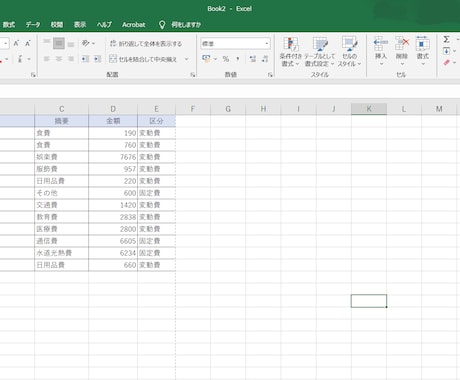460x380 pixels.
Task: Expand the 書式 format dropdown arrow
Action: 423,64
